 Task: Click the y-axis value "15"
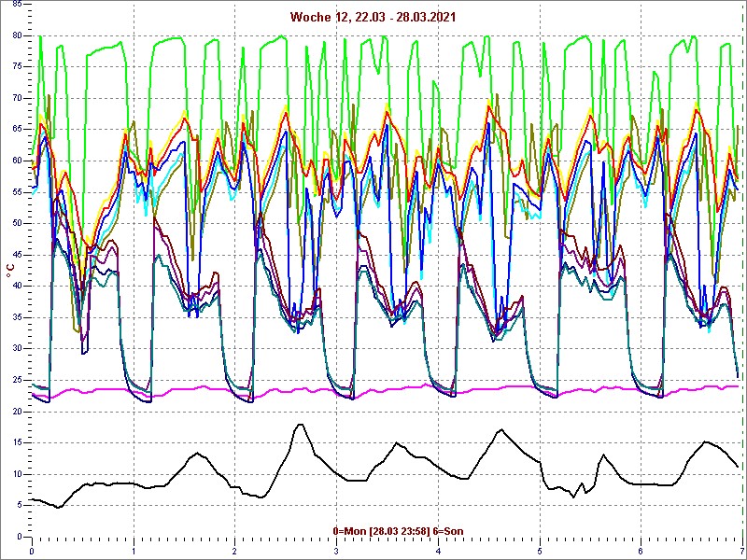tap(17, 442)
